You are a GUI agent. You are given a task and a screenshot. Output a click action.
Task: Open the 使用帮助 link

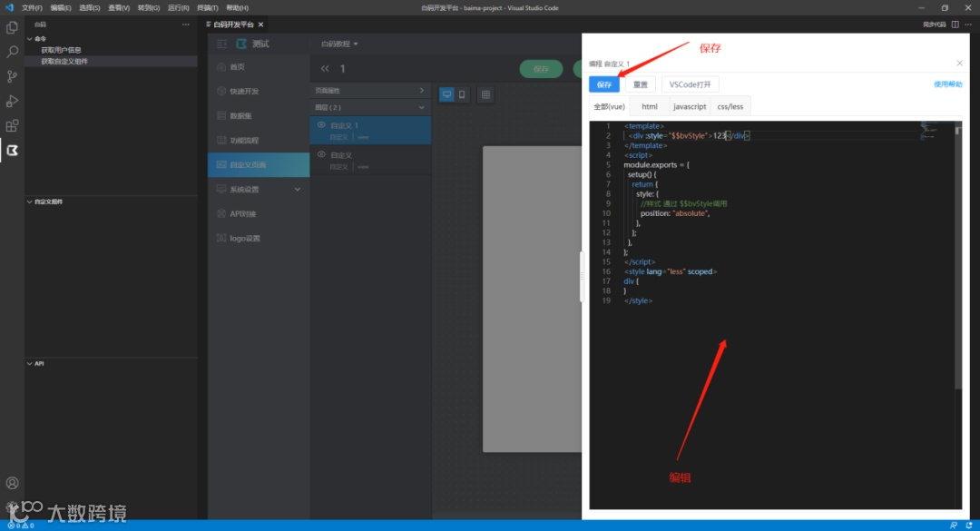947,84
